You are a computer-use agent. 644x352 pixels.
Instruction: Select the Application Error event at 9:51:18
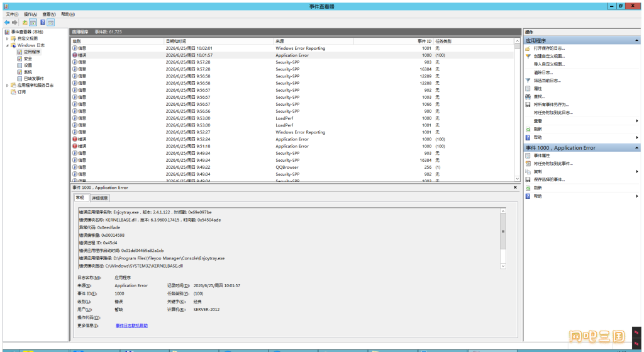[292, 146]
